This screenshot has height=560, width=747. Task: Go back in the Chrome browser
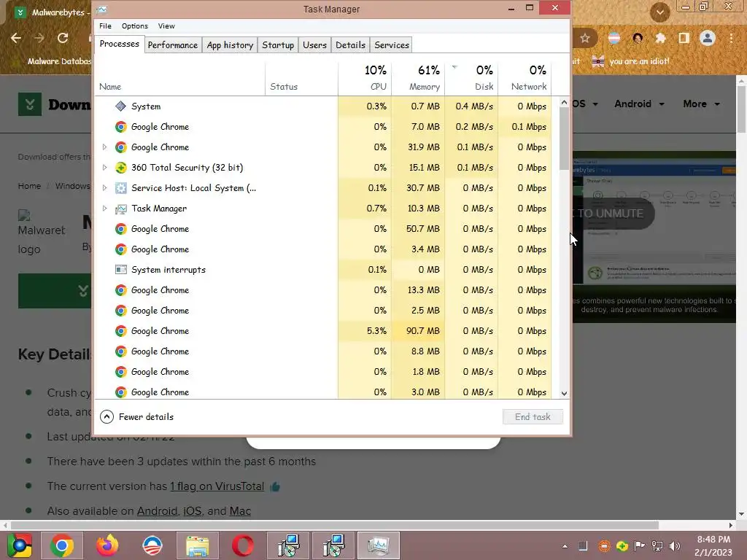point(16,38)
